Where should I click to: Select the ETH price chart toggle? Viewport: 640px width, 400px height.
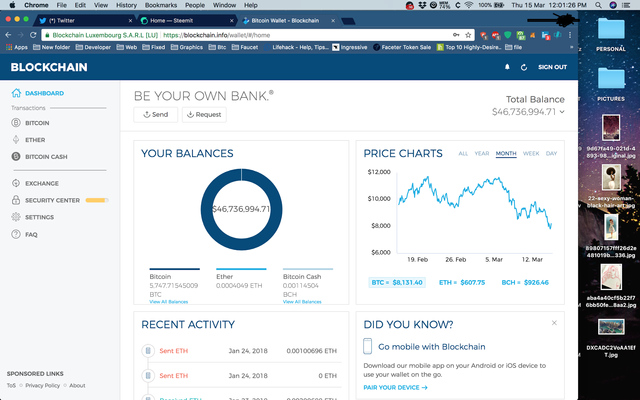462,282
